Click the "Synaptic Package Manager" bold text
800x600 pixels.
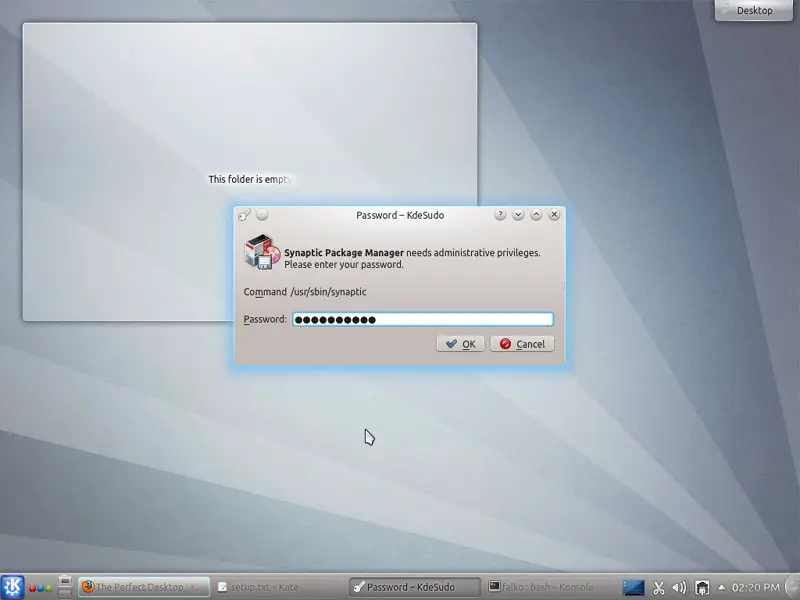click(344, 253)
